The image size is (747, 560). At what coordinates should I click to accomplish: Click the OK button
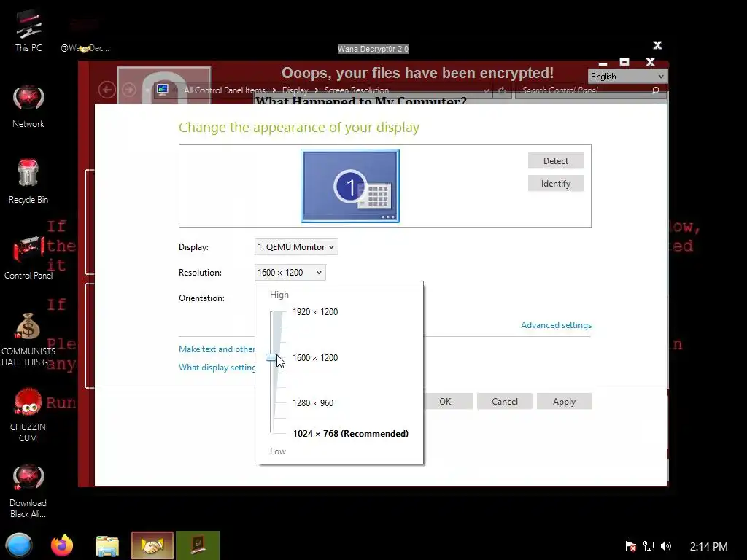(445, 402)
